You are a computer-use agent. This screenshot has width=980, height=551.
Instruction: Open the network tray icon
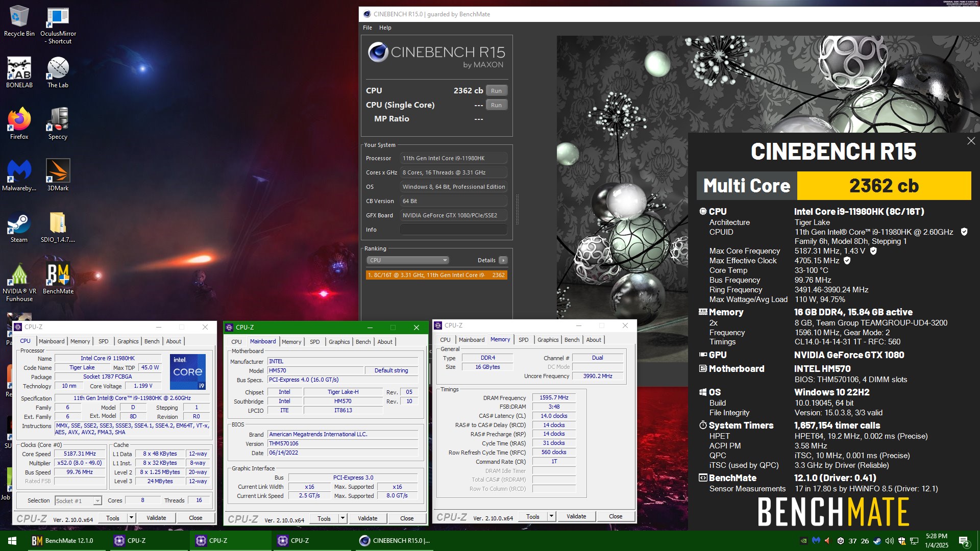pos(914,541)
